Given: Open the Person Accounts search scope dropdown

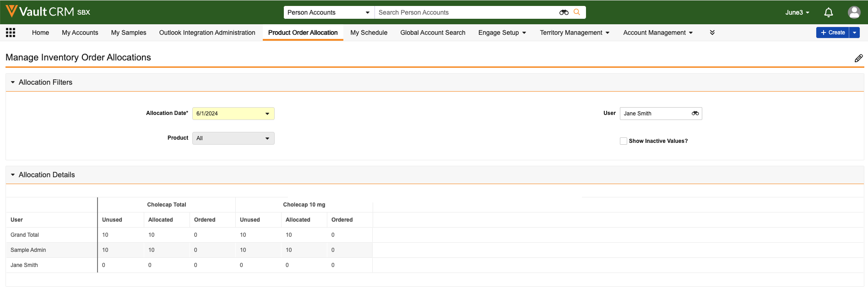Looking at the screenshot, I should click(329, 12).
